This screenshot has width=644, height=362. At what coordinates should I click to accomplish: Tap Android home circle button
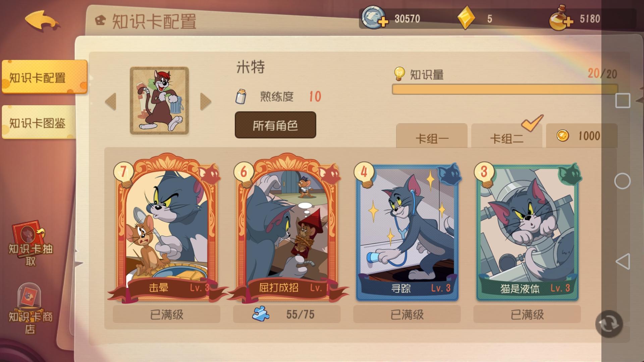point(622,181)
